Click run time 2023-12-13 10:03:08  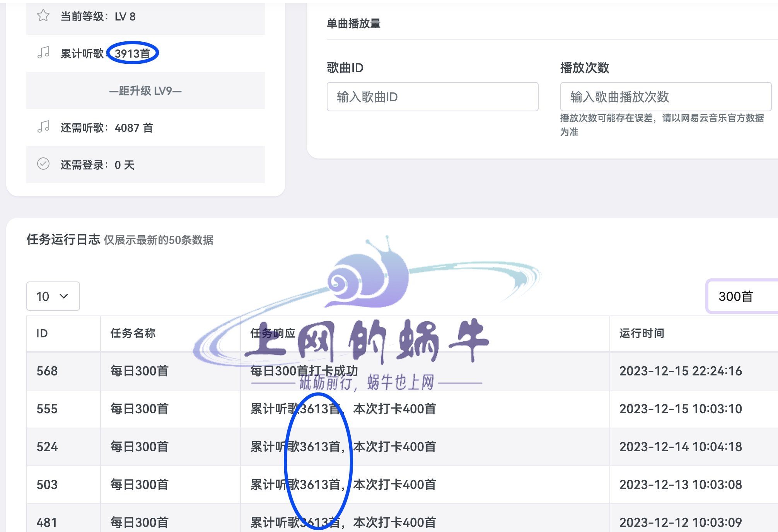coord(681,485)
